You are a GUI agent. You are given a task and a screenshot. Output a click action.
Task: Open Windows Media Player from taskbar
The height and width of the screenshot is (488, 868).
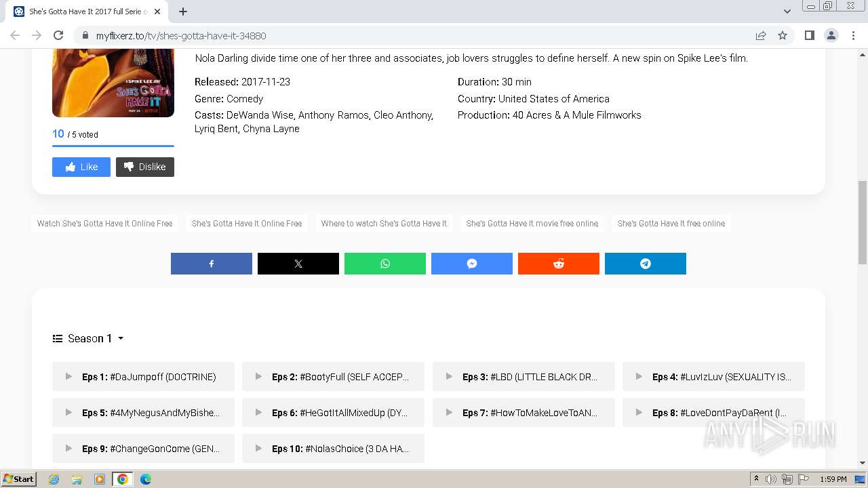click(100, 479)
